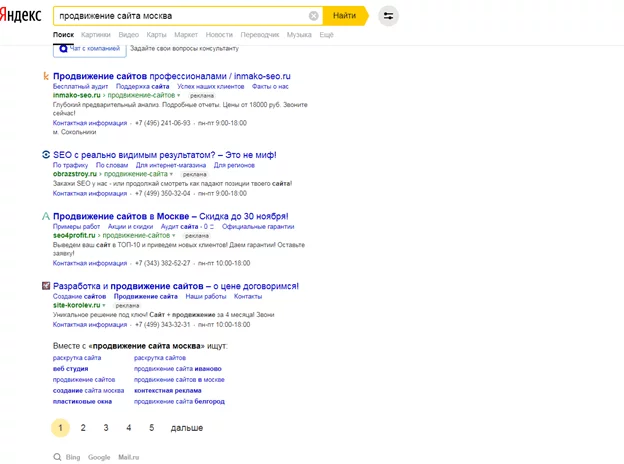Click related query продвижение сайта белгород

[179, 401]
